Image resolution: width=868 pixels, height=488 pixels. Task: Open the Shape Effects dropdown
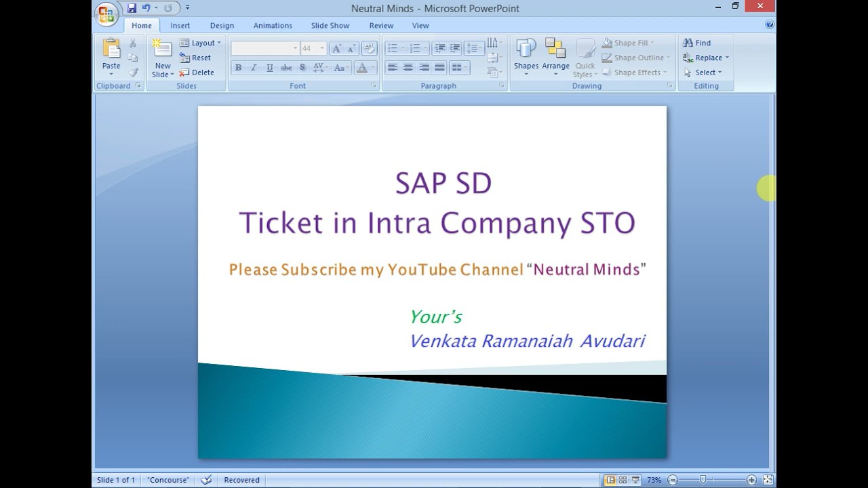pos(634,72)
